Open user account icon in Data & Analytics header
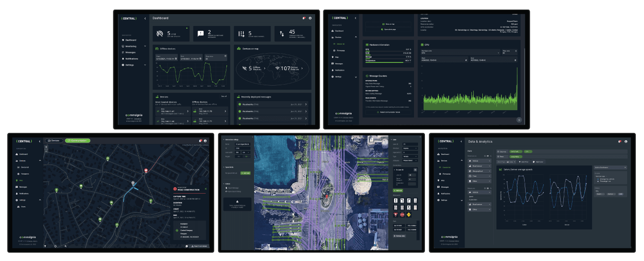This screenshot has height=261, width=644. [625, 142]
